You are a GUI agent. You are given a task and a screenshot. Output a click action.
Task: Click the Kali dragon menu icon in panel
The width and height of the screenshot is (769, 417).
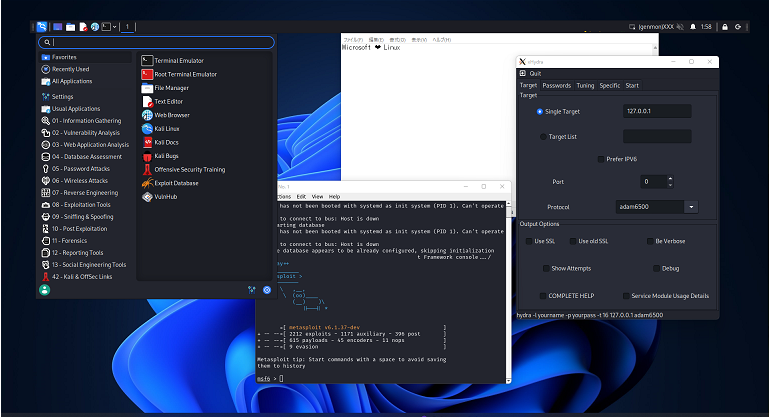(42, 27)
